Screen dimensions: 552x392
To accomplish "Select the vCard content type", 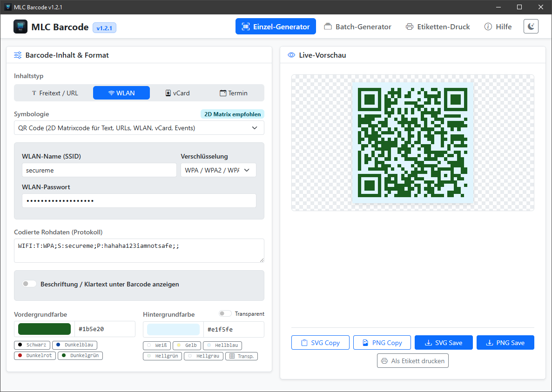I will pyautogui.click(x=178, y=93).
